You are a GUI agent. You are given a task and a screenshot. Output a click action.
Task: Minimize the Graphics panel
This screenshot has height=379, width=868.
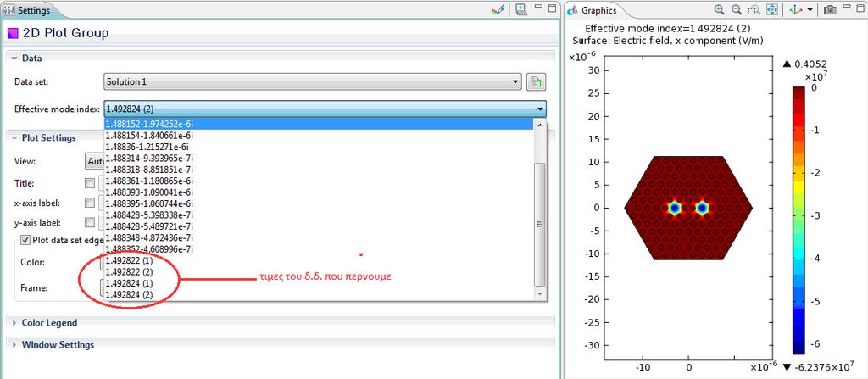coord(847,7)
